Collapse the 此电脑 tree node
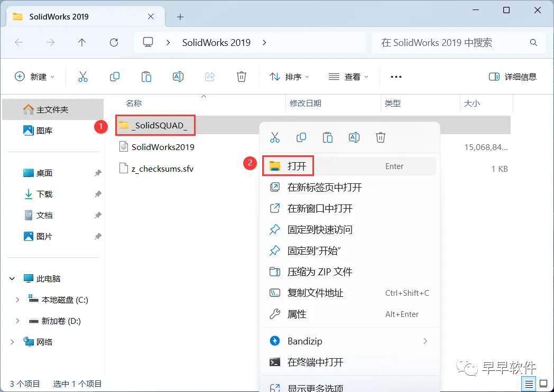554x392 pixels. 12,278
